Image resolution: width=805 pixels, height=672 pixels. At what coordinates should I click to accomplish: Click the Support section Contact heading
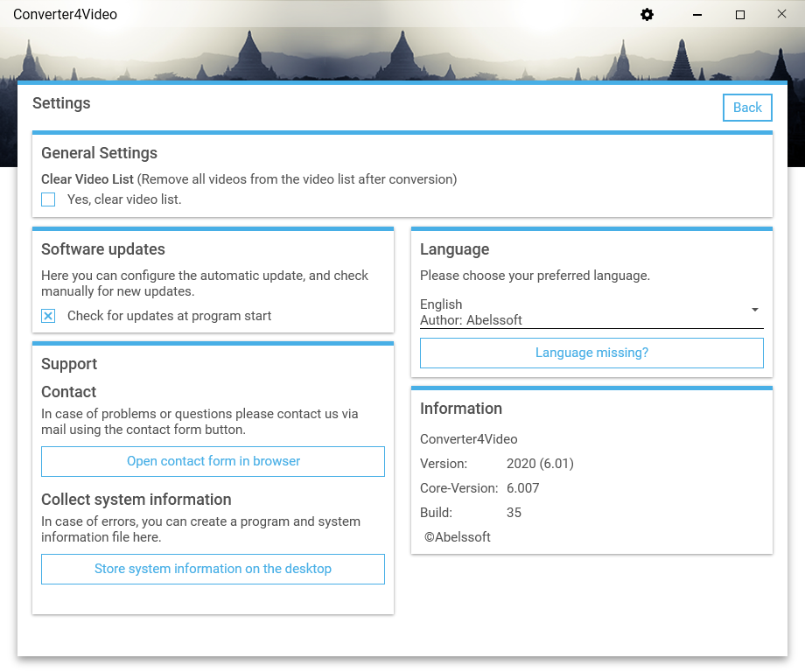tap(68, 392)
